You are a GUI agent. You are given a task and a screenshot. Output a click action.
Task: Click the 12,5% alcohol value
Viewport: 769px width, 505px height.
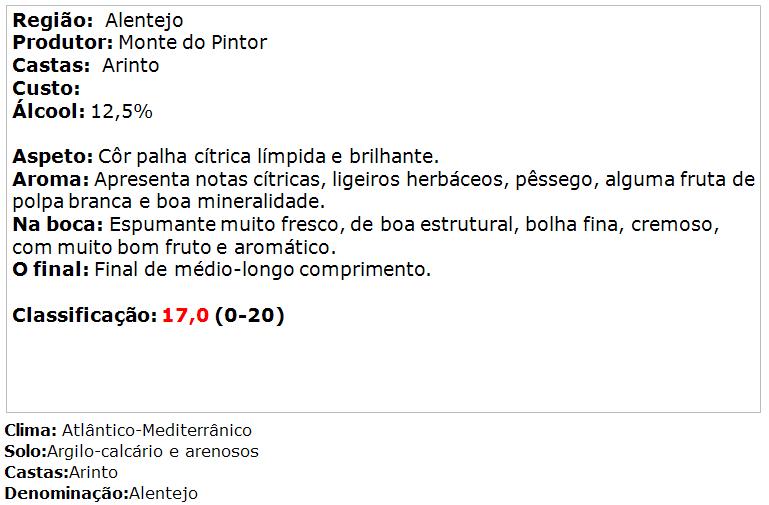(x=122, y=112)
